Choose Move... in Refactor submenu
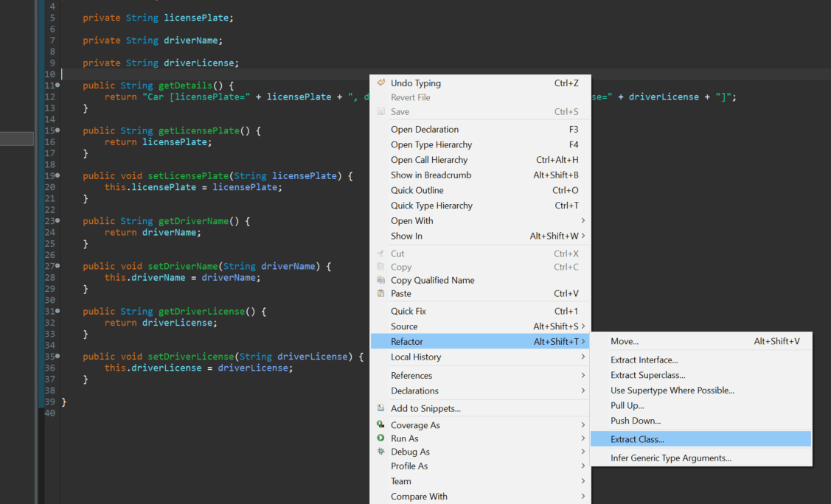 click(701, 341)
